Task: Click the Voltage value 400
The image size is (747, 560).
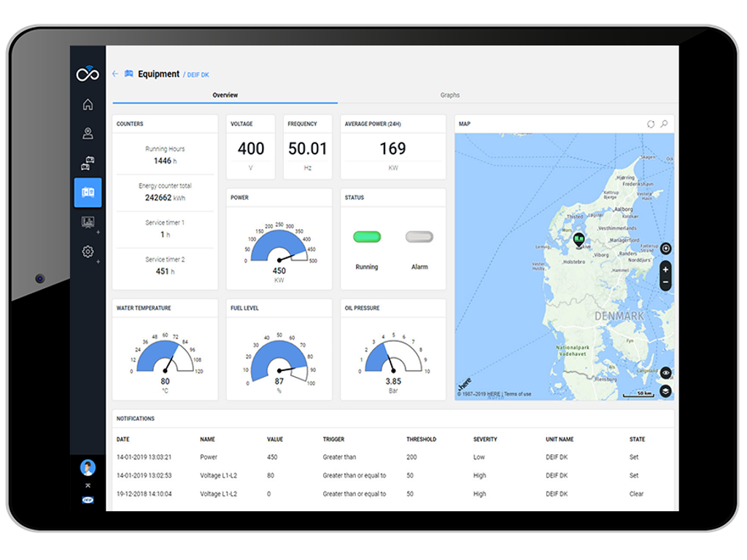Action: 251,149
